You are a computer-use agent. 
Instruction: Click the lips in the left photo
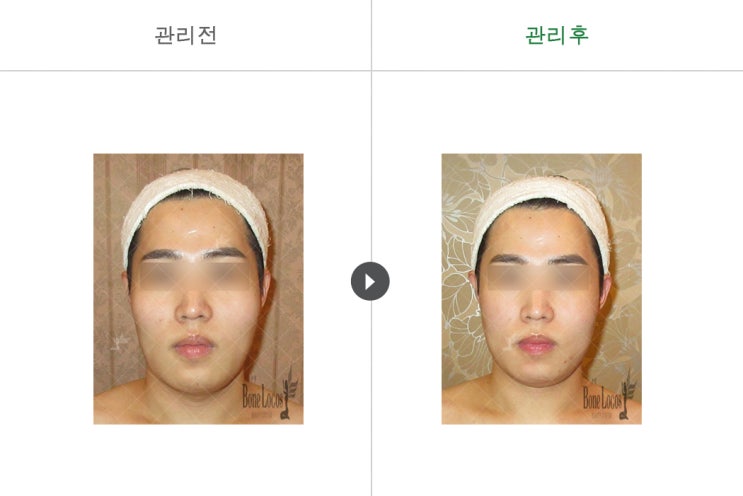pyautogui.click(x=193, y=347)
